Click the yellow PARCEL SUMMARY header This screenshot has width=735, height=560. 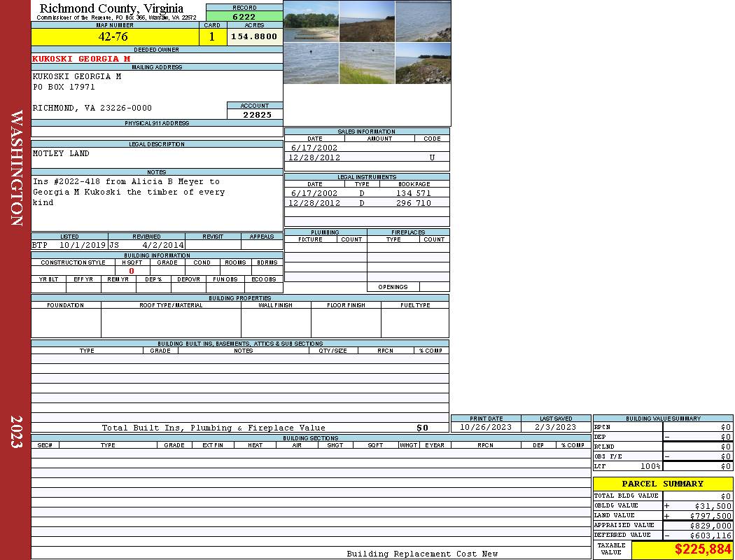point(662,484)
